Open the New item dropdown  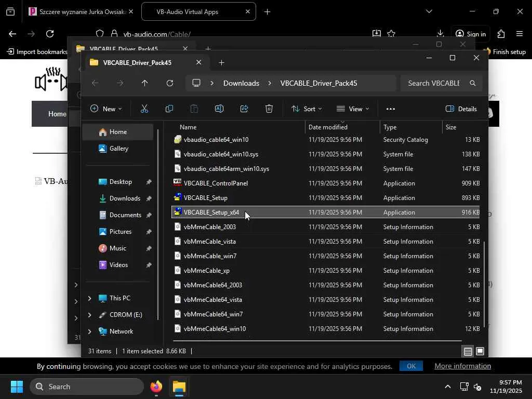pyautogui.click(x=106, y=109)
